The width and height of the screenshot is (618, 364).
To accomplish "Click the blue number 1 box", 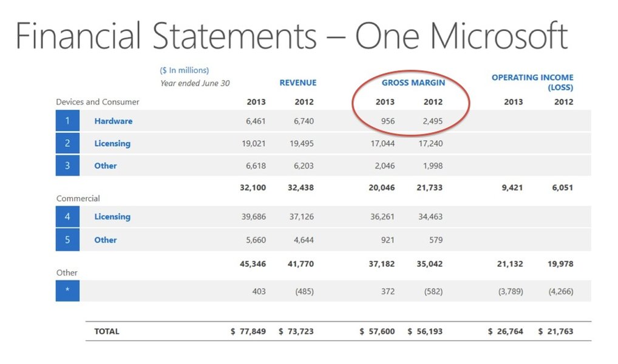I will 67,121.
